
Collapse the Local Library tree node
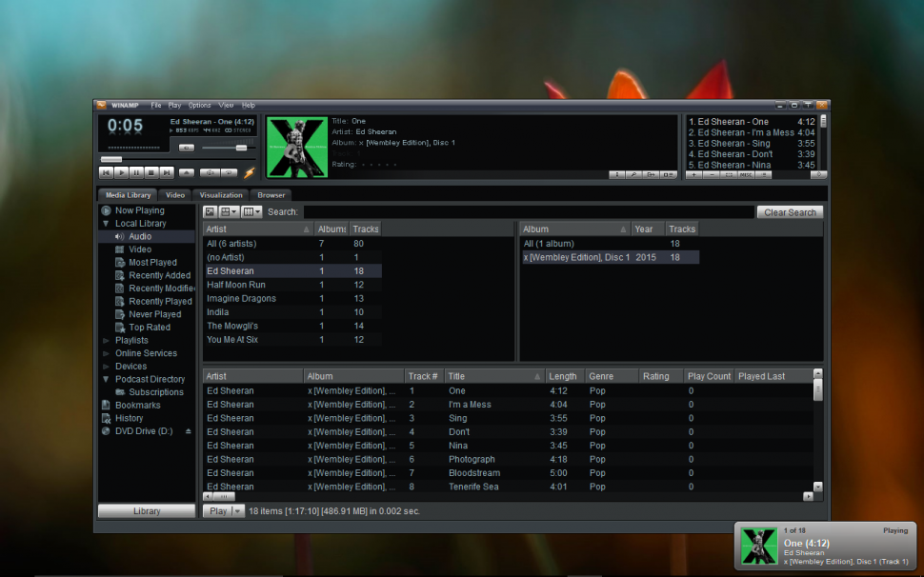point(106,224)
